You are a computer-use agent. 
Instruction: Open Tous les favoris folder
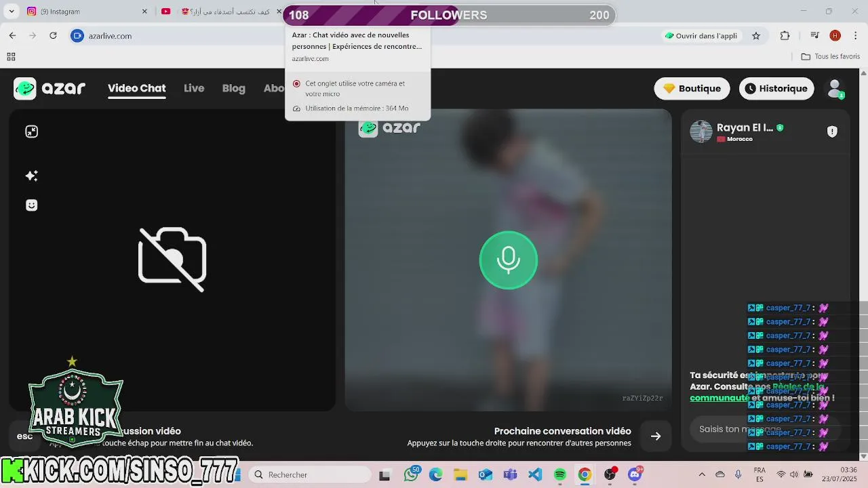[x=831, y=57]
